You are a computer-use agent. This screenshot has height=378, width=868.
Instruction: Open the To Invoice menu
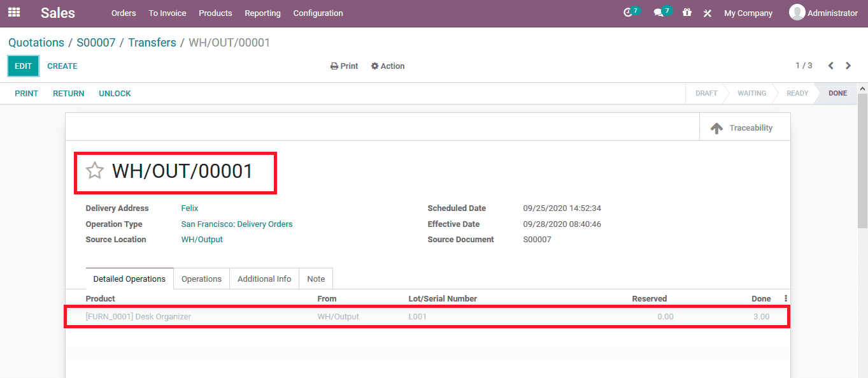[x=167, y=13]
